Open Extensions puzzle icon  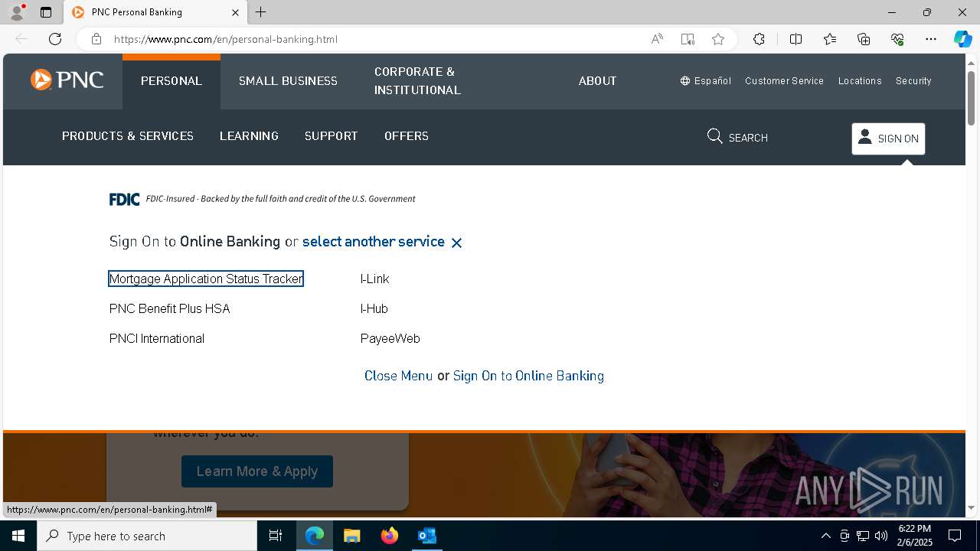759,39
